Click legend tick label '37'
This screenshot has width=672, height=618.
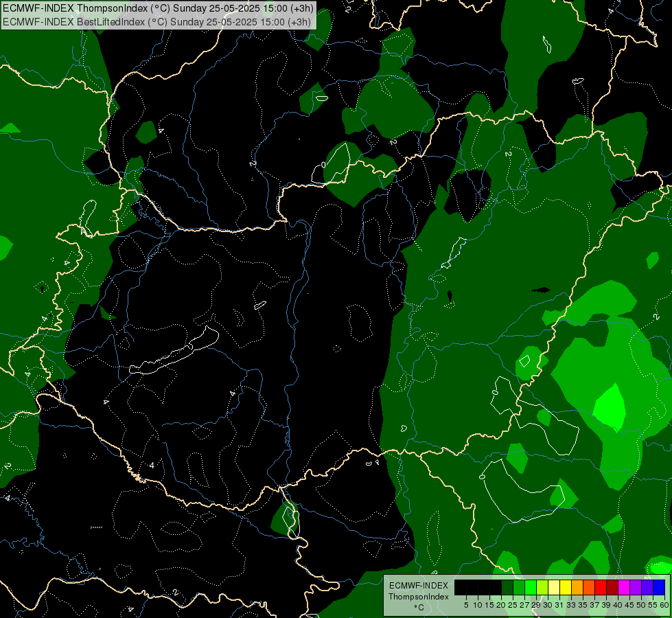(594, 605)
